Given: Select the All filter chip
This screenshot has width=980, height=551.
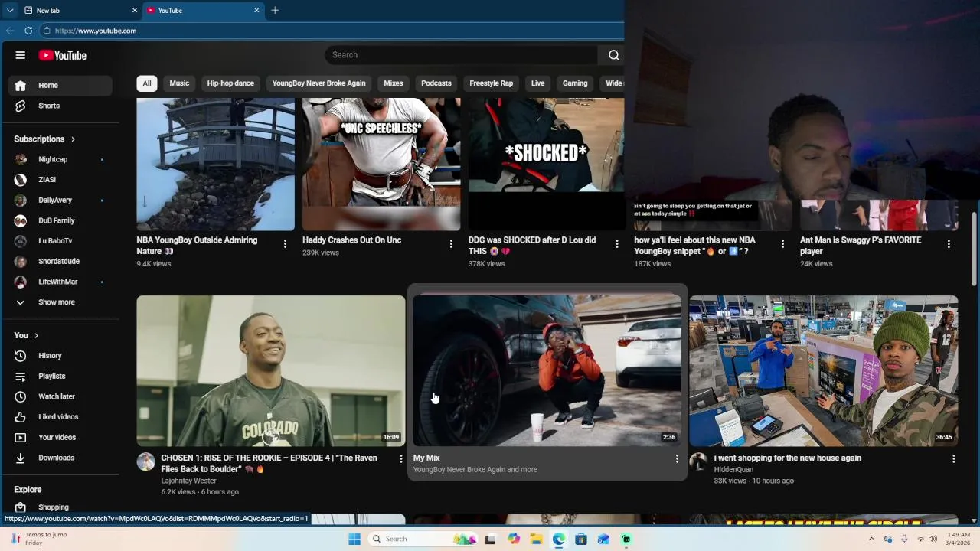Looking at the screenshot, I should point(147,83).
